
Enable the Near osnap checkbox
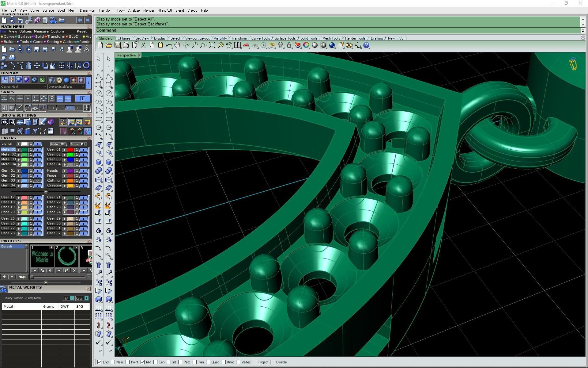click(113, 362)
